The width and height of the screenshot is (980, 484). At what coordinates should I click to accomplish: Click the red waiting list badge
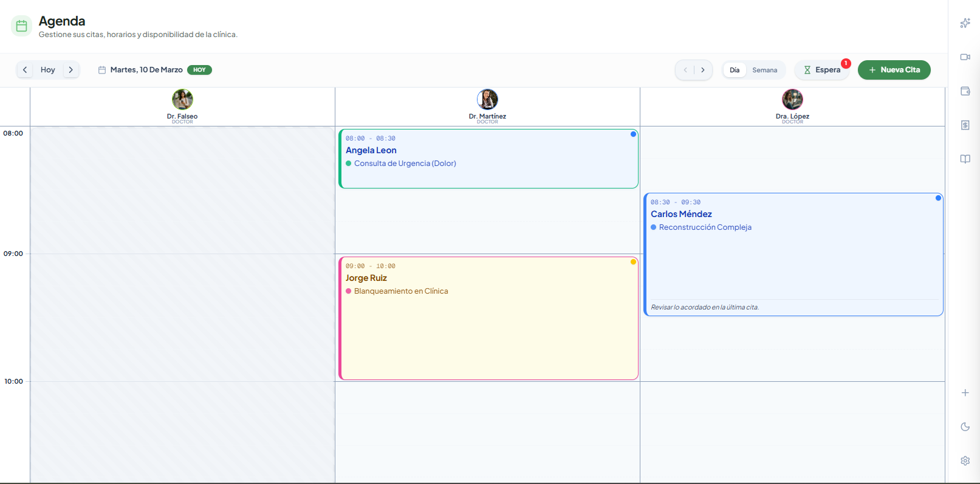click(x=846, y=63)
